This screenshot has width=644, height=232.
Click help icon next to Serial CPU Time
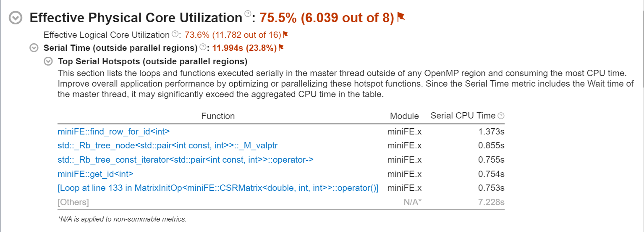point(501,116)
